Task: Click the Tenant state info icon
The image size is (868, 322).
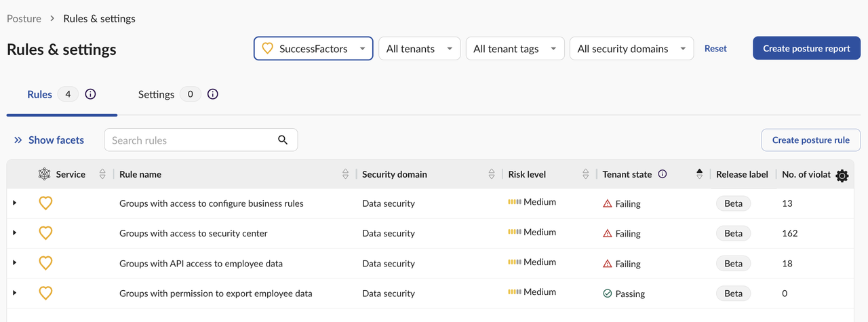Action: click(x=663, y=174)
